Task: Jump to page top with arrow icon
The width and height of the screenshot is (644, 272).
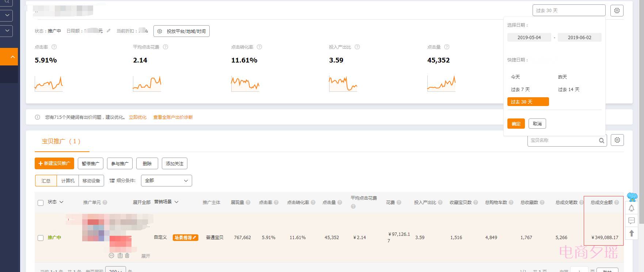Action: pyautogui.click(x=632, y=233)
